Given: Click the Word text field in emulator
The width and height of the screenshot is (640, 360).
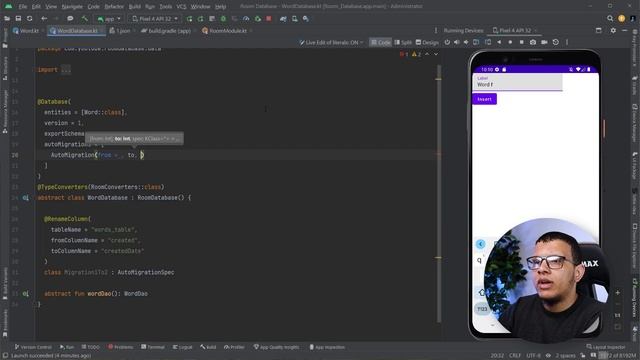Looking at the screenshot, I should pos(517,82).
